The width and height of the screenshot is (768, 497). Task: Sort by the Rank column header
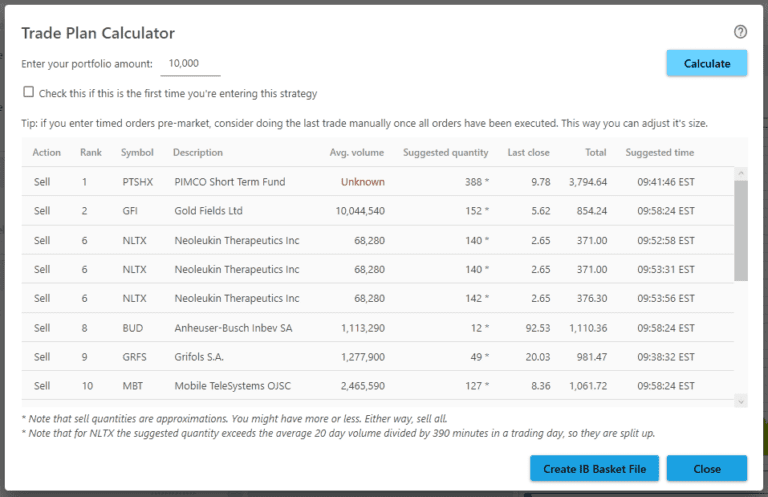[91, 153]
